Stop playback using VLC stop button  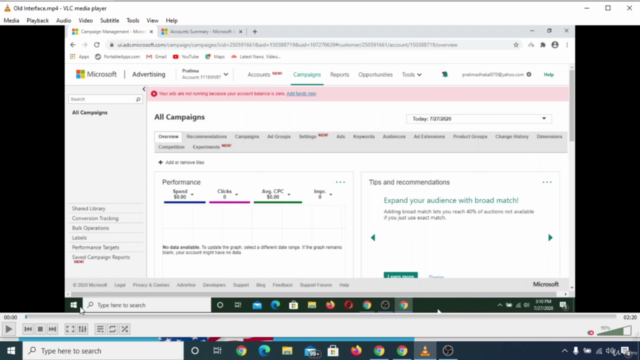pos(40,329)
